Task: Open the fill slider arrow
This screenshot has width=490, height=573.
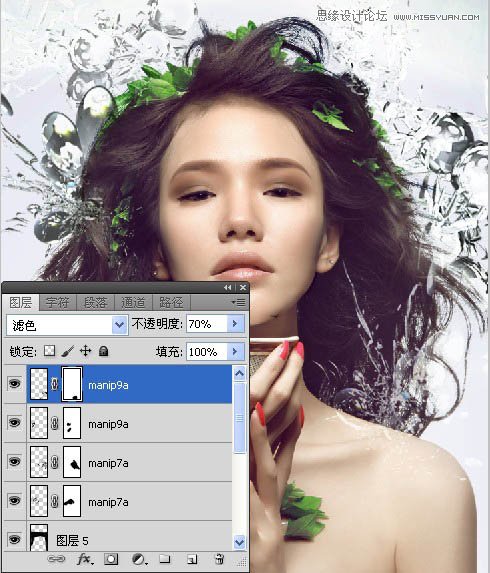Action: 235,352
